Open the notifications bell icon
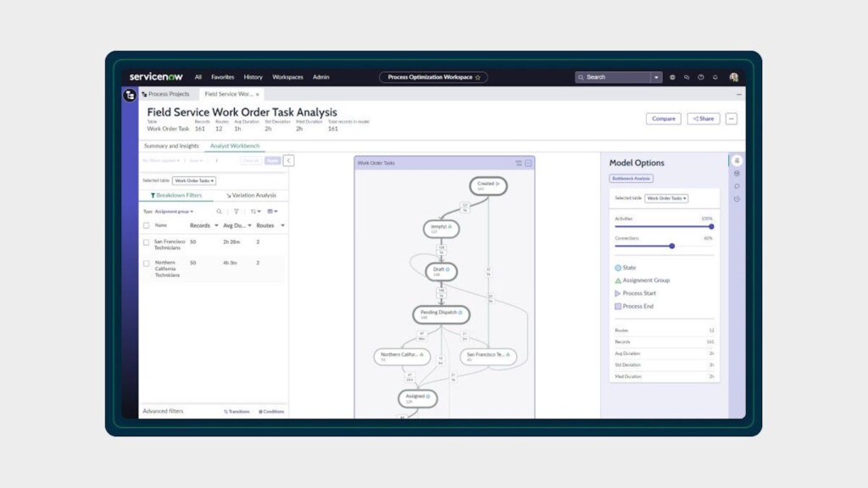Viewport: 868px width, 488px height. 715,77
